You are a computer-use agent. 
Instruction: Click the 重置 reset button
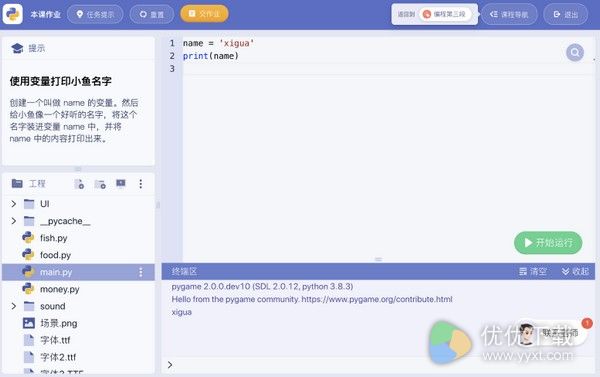(152, 14)
